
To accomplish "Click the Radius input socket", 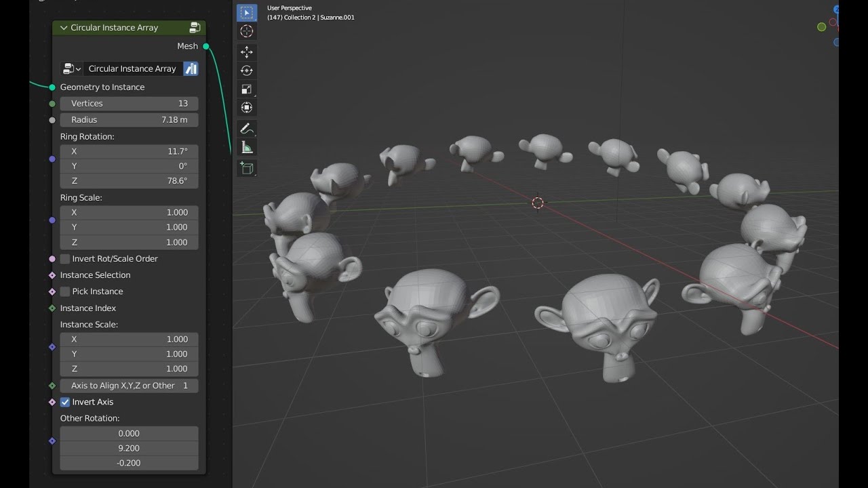I will click(x=52, y=120).
